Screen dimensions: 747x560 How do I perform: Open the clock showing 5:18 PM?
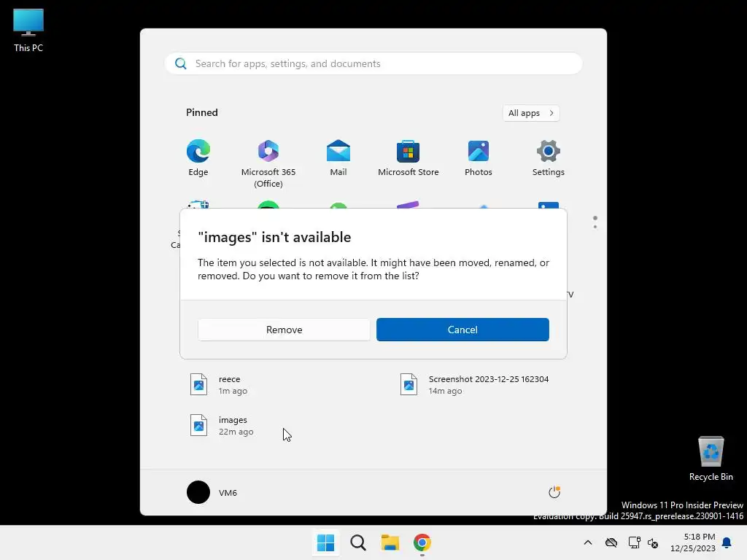[x=693, y=542]
